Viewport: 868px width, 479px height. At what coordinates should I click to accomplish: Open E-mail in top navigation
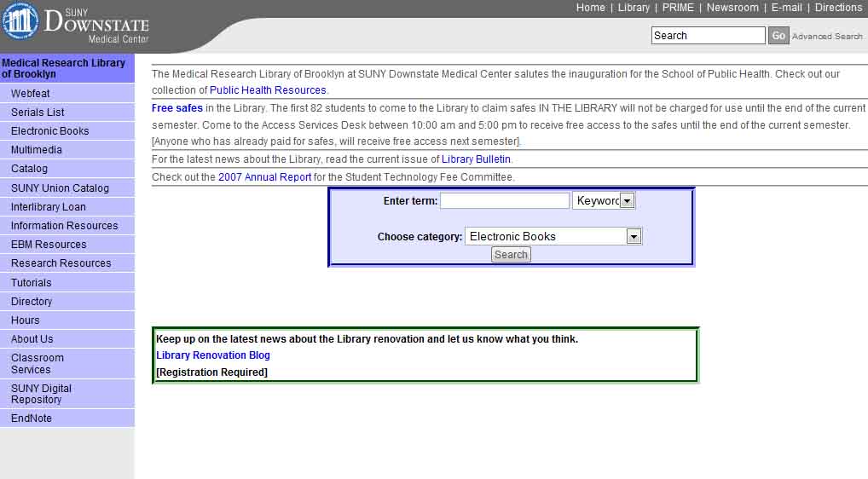pos(787,8)
